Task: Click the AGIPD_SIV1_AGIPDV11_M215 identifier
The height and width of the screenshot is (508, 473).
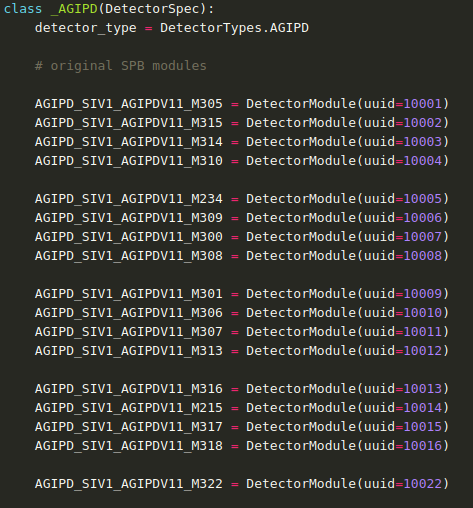Action: (129, 408)
